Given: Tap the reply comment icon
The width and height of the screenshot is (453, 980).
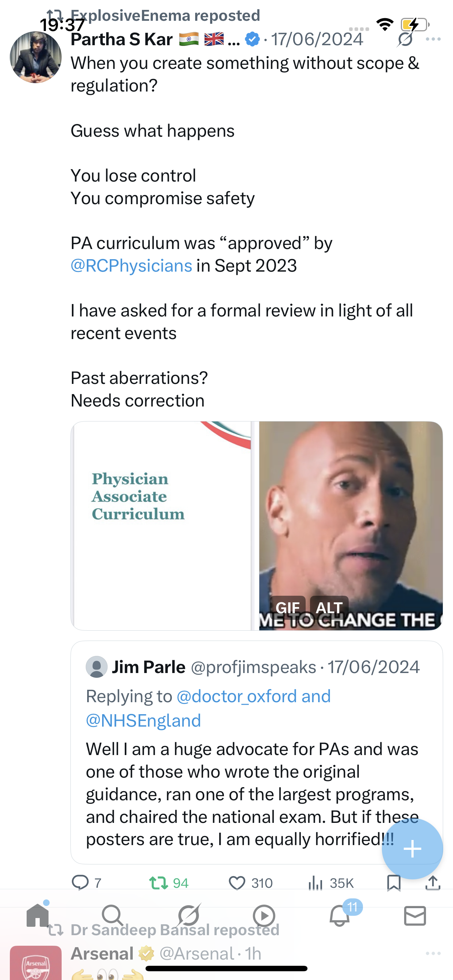Looking at the screenshot, I should (80, 883).
